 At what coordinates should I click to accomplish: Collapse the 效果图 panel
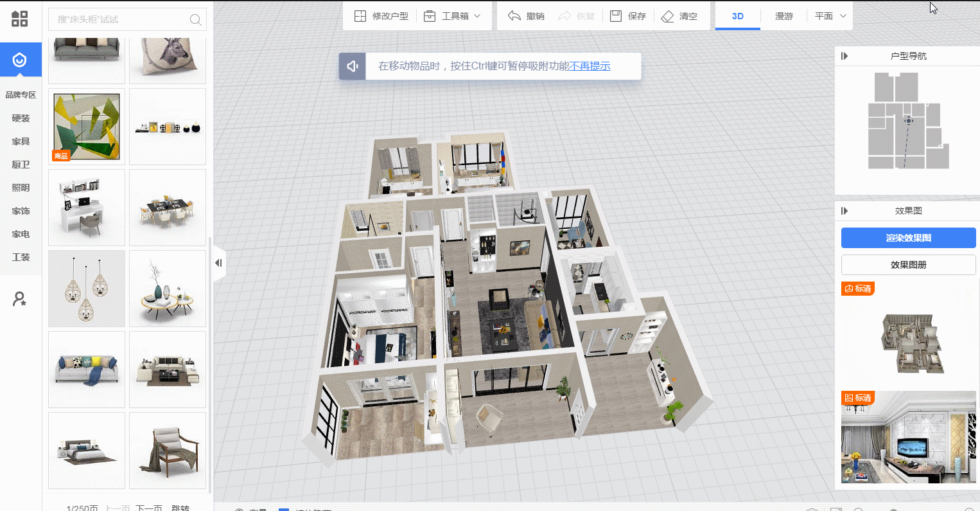[x=844, y=211]
